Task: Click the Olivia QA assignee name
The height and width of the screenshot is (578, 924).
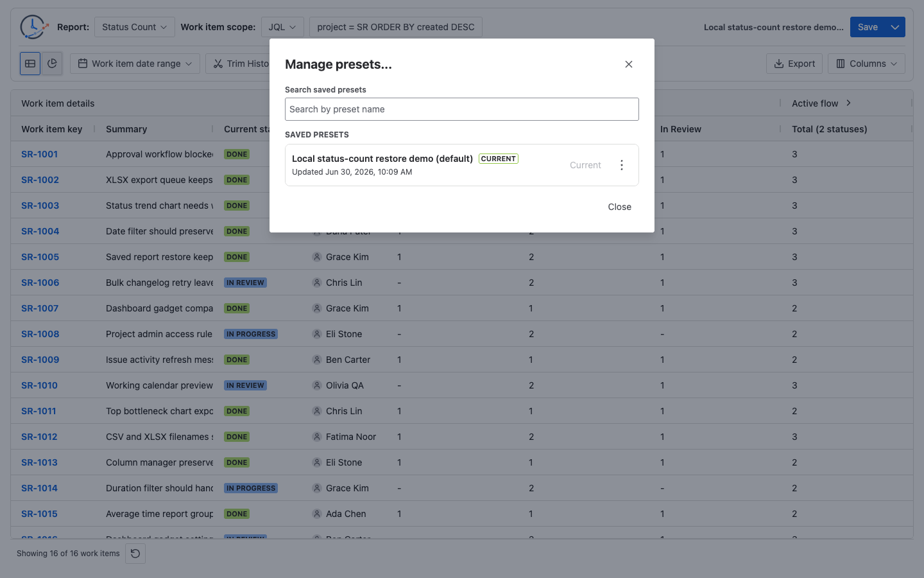Action: pos(345,385)
